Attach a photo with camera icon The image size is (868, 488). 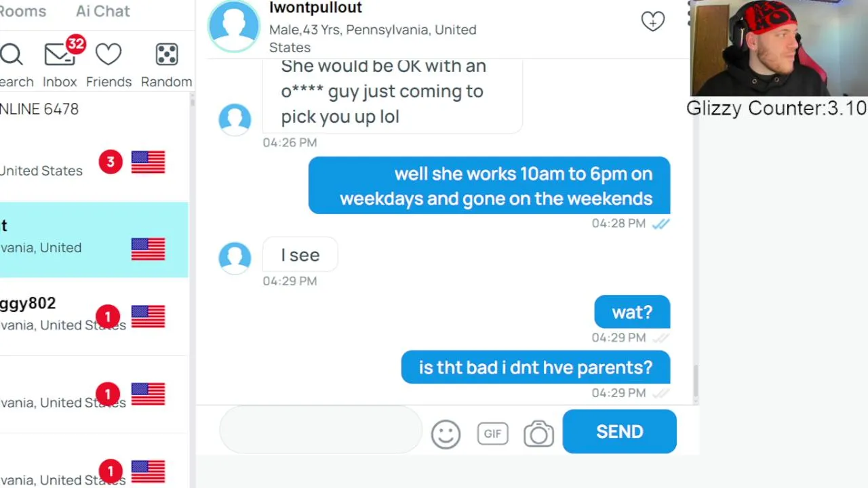(538, 434)
